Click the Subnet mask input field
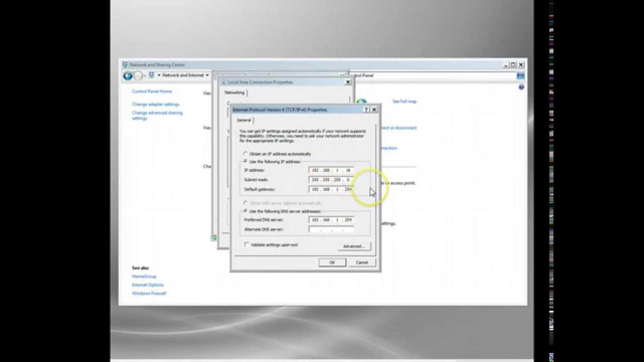The image size is (644, 362). click(x=331, y=179)
